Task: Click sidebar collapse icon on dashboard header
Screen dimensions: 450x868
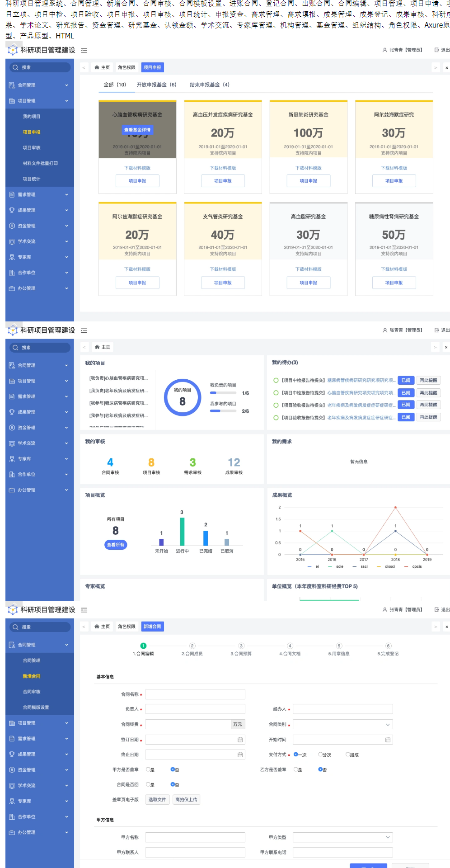Action: pos(84,330)
